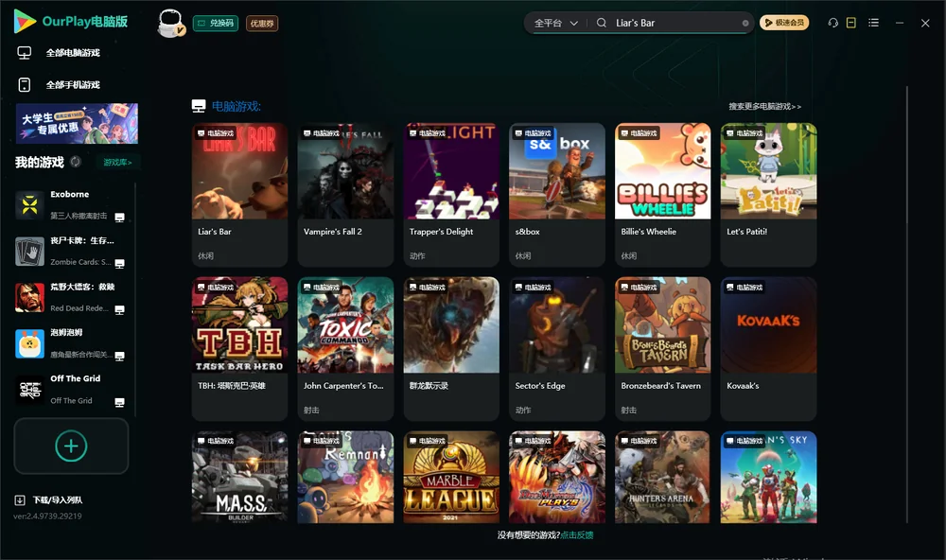Open the Trapper's Delight game card
The width and height of the screenshot is (946, 560).
(451, 194)
